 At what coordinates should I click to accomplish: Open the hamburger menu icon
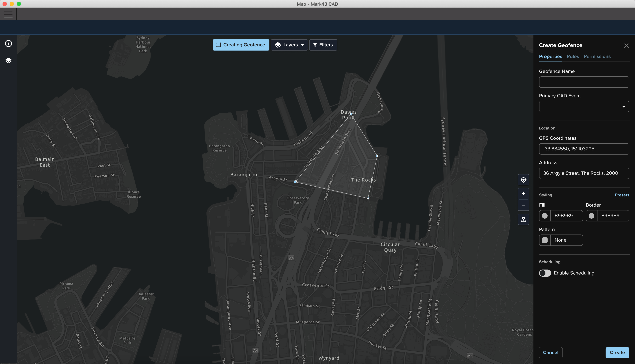8,14
